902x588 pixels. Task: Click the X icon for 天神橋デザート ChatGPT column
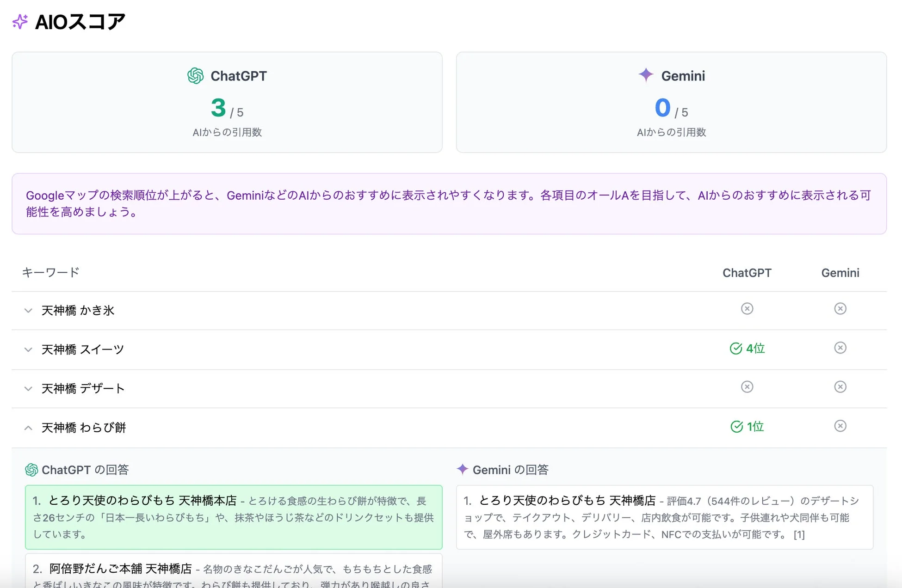[747, 387]
